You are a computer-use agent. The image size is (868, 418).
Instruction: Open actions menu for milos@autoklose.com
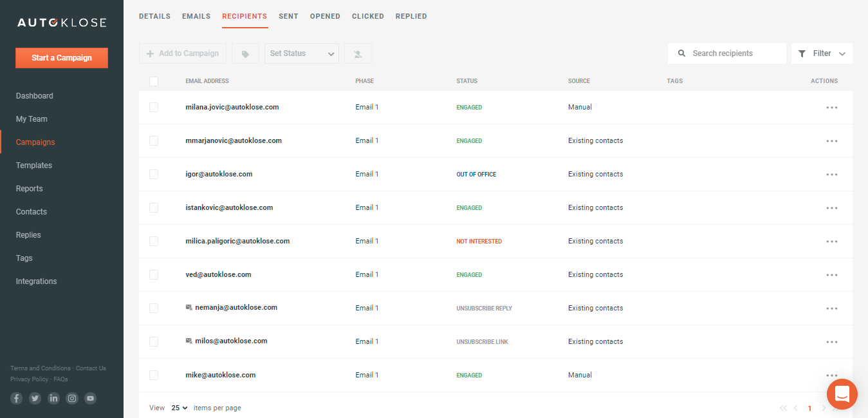[x=832, y=342]
